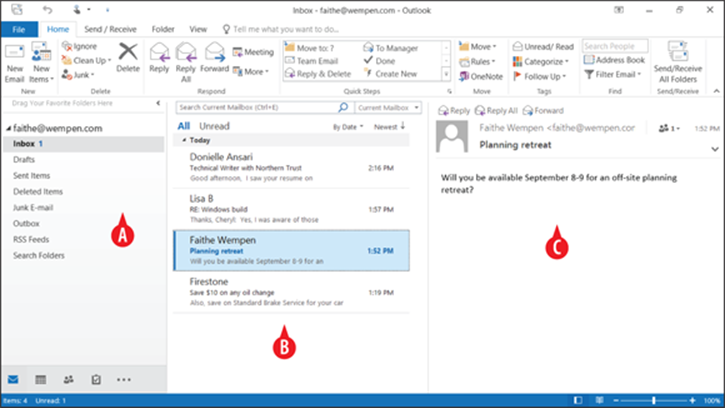
Task: Click Send/Receive All Folders
Action: point(677,63)
